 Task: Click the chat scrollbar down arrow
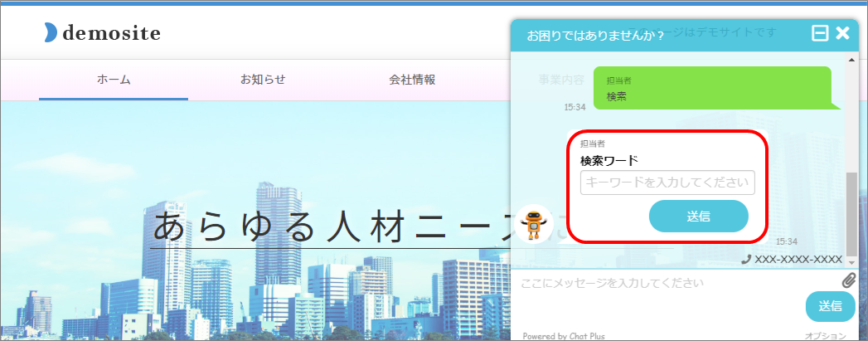point(851,264)
